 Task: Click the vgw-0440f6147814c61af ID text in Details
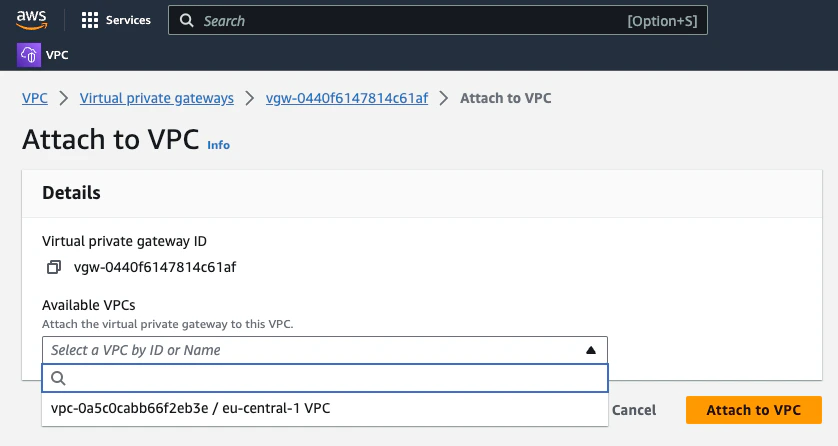click(155, 267)
